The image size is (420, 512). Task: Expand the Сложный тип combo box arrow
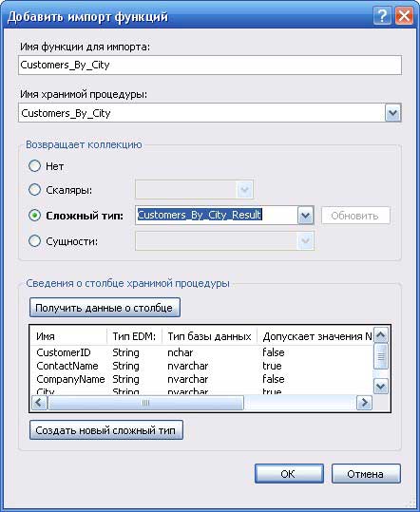point(305,216)
